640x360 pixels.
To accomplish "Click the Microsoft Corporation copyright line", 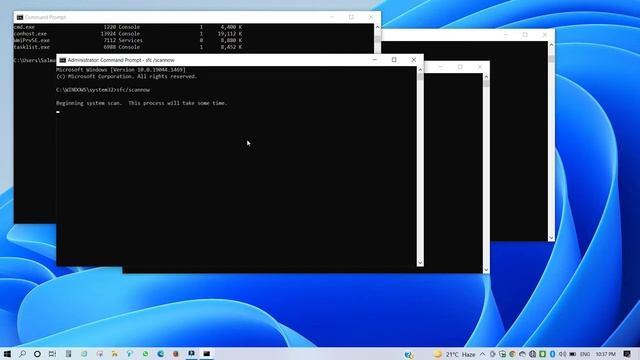I will (127, 76).
